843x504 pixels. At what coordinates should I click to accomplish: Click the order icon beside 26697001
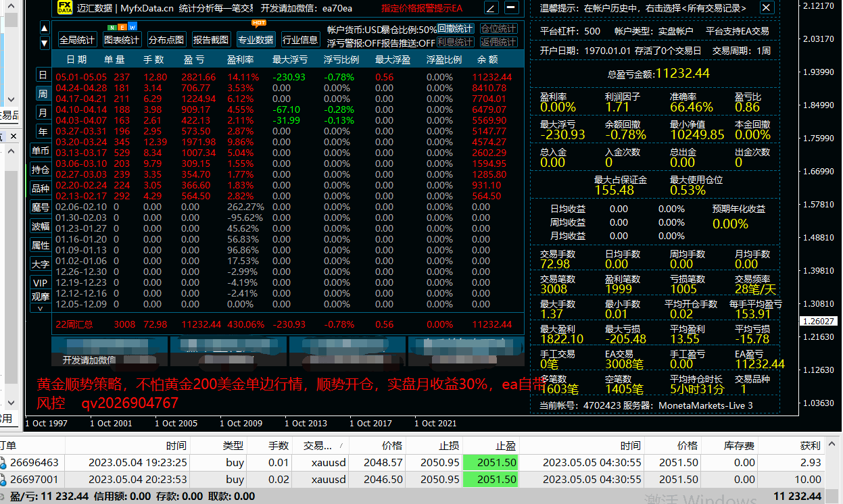coord(3,480)
